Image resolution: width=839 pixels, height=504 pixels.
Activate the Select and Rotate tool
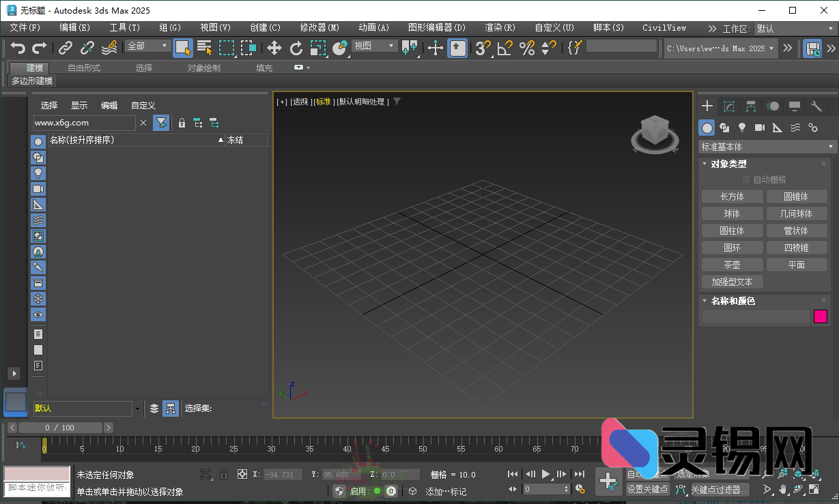[x=296, y=48]
